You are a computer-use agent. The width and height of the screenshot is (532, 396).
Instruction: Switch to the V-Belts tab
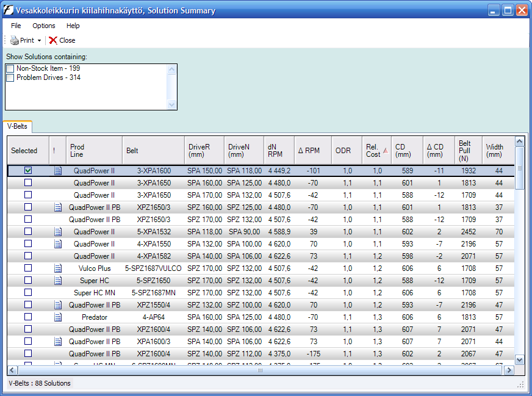pos(17,126)
